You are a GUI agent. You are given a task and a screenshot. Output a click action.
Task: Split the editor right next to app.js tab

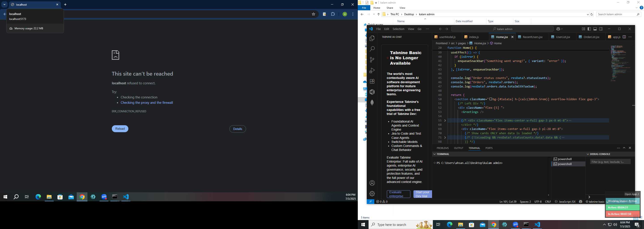pyautogui.click(x=624, y=37)
